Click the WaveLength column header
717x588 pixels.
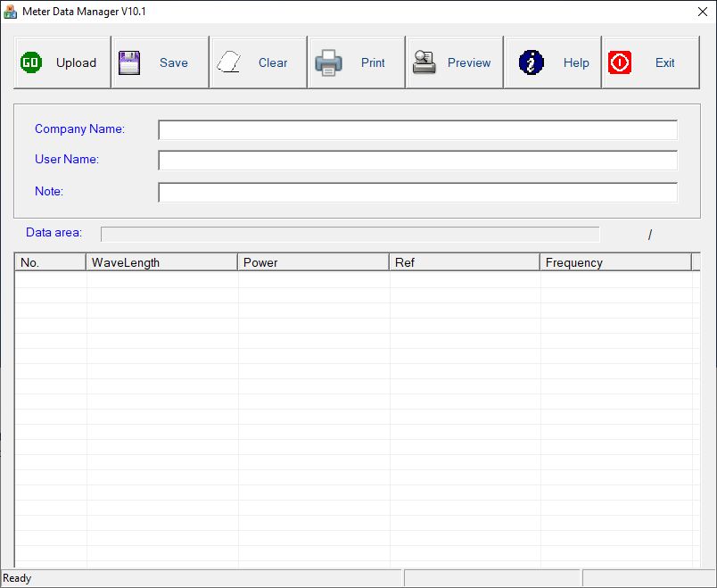pos(162,262)
